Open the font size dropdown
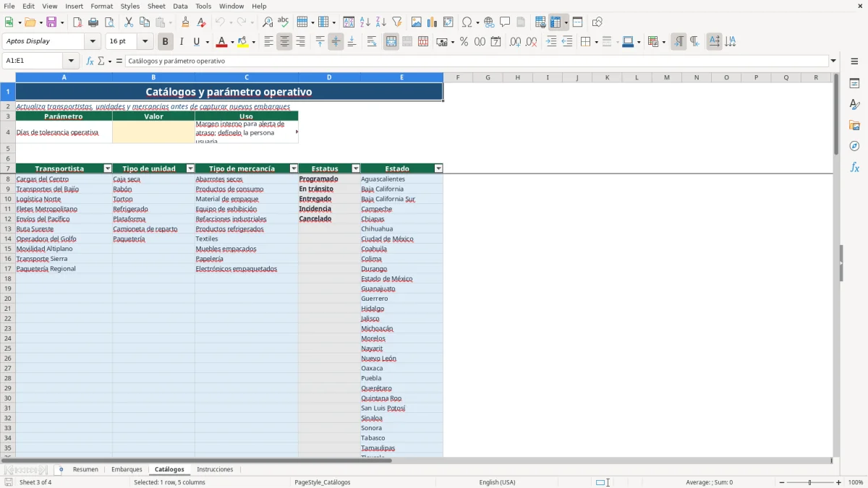Image resolution: width=868 pixels, height=488 pixels. tap(145, 42)
